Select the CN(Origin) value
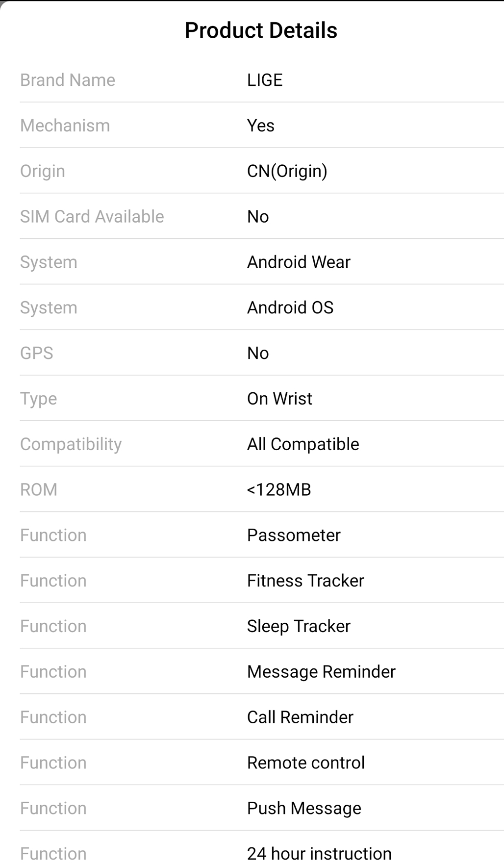This screenshot has width=504, height=866. (x=287, y=171)
